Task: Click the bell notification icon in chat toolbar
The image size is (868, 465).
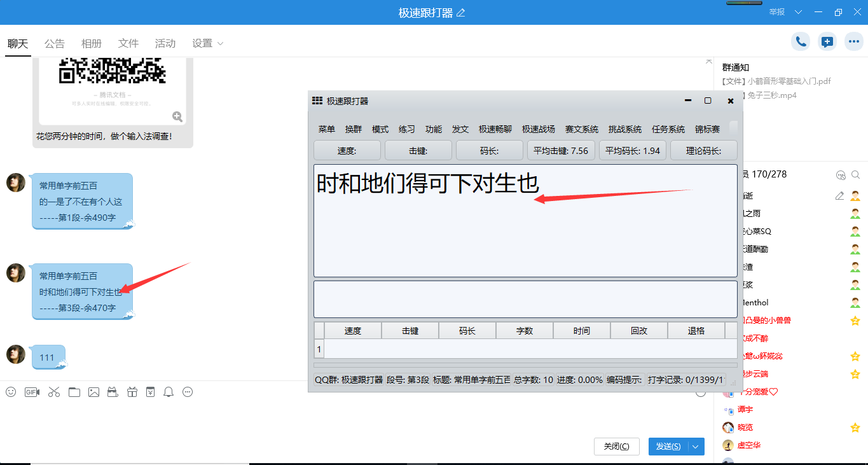Action: [x=169, y=392]
